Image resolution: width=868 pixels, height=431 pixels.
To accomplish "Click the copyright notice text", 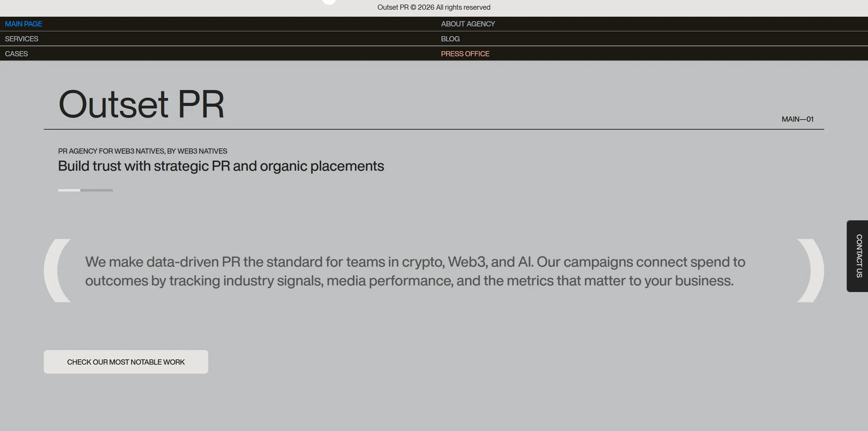I will pyautogui.click(x=433, y=7).
